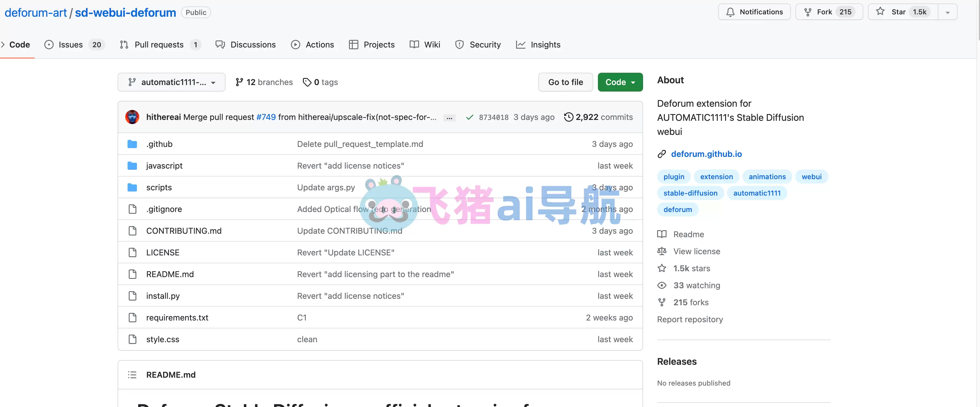
Task: Click the automatic1111 topic tag
Action: point(757,193)
